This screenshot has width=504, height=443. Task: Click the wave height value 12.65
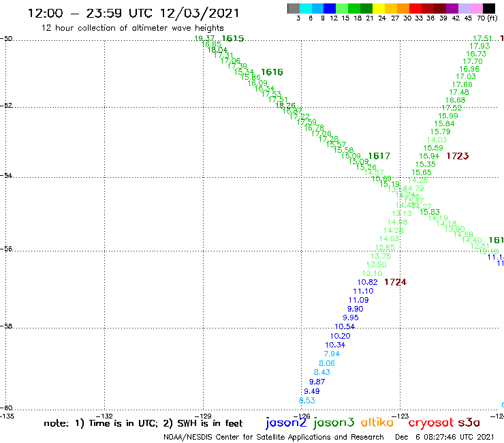(385, 247)
